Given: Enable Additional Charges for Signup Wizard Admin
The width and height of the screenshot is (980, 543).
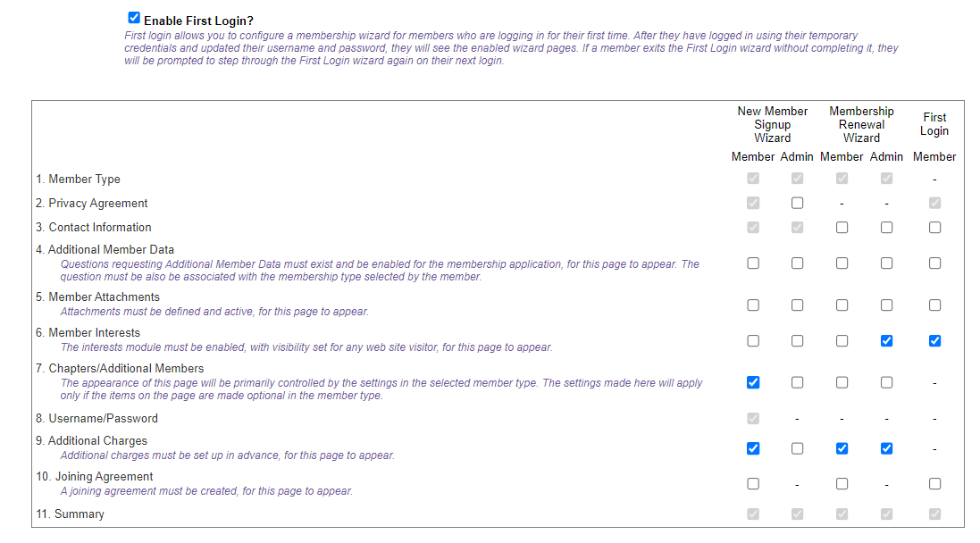Looking at the screenshot, I should (x=797, y=448).
